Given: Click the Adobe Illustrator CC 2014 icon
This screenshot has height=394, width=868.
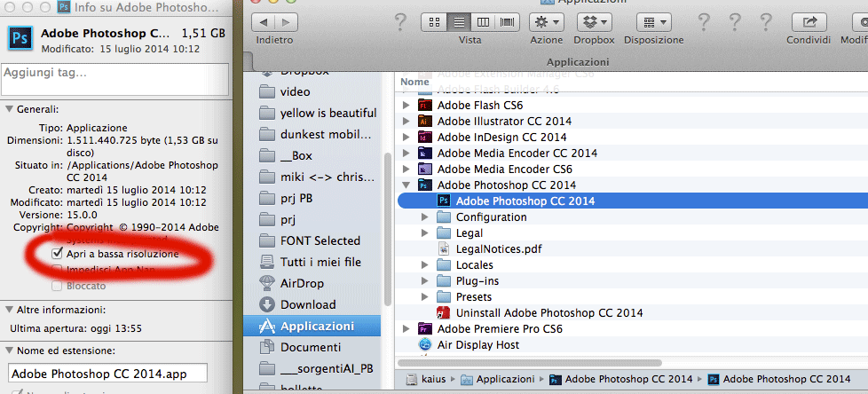Looking at the screenshot, I should [x=424, y=122].
